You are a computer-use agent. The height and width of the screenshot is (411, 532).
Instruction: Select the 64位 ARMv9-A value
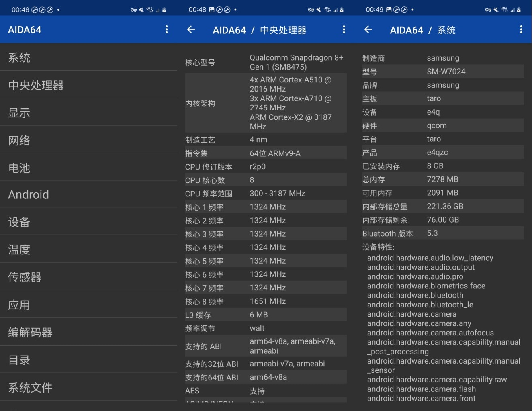(x=275, y=153)
